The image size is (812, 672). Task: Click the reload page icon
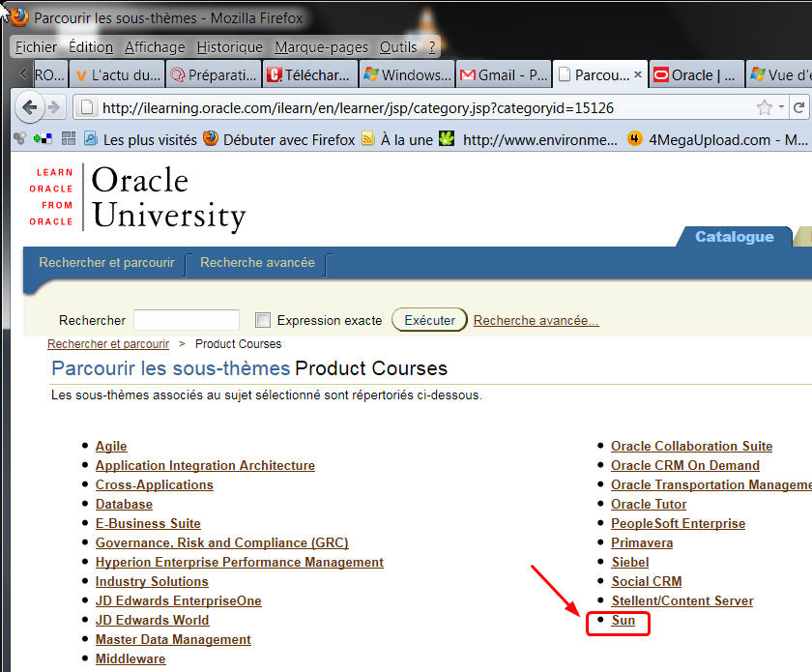[x=798, y=107]
